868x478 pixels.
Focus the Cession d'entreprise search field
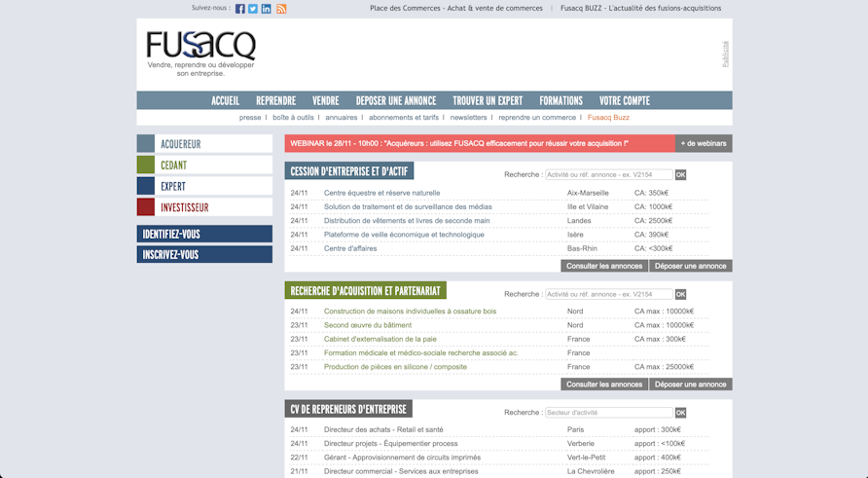click(x=609, y=174)
